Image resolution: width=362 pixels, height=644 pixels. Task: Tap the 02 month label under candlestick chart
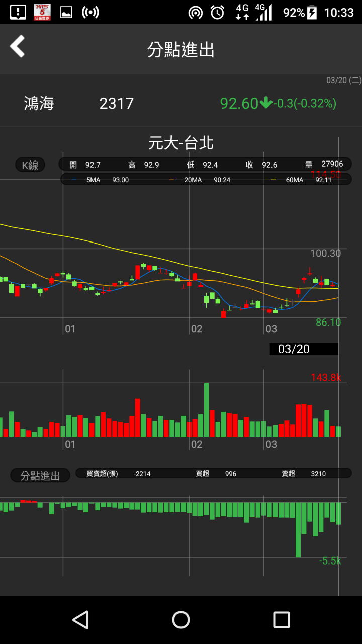coord(196,329)
